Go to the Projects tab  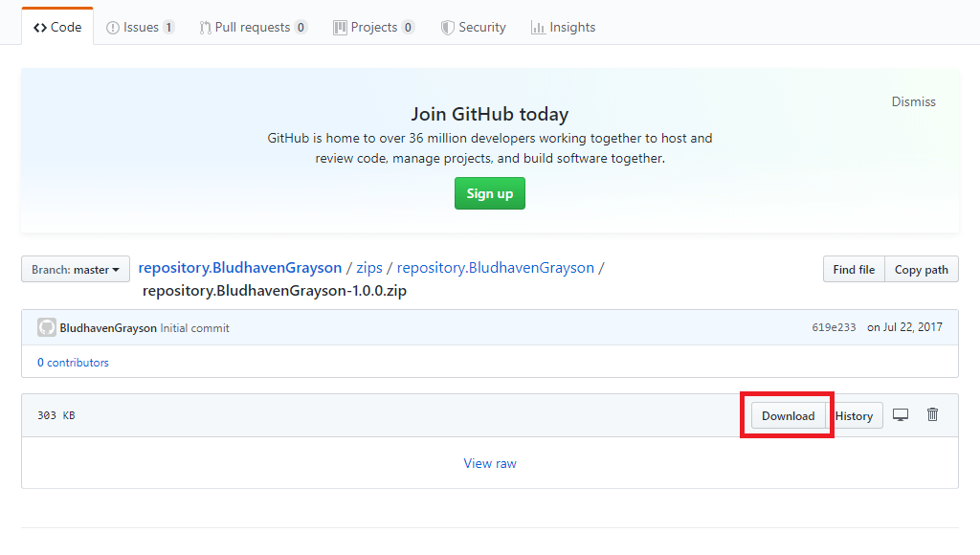[x=374, y=28]
